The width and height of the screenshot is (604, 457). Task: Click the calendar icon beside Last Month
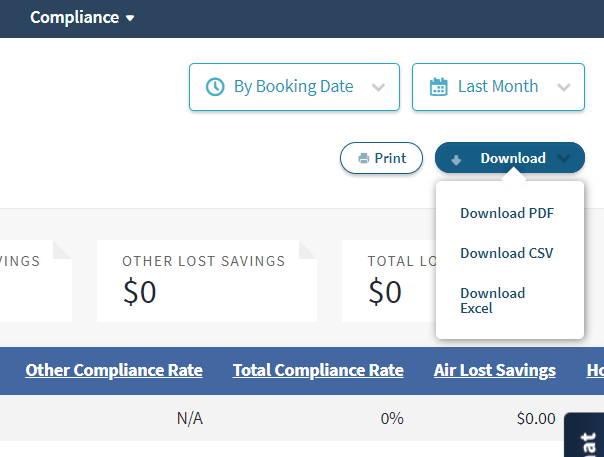[438, 87]
